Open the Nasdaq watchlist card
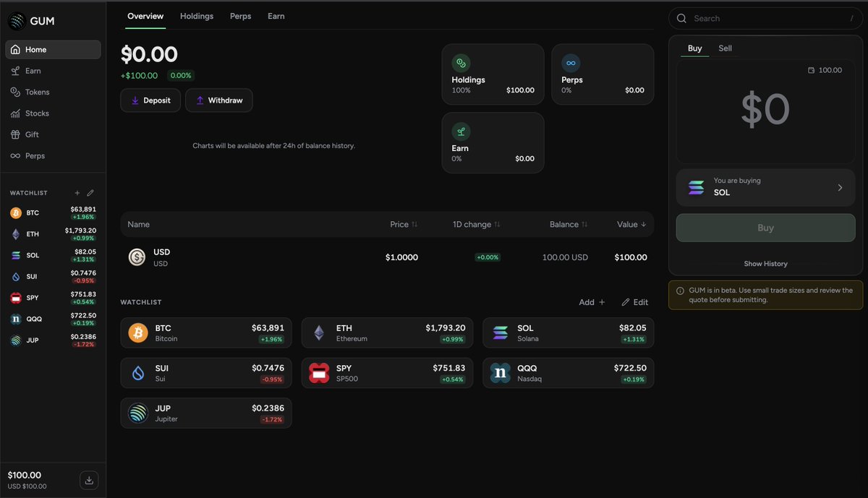Viewport: 868px width, 498px height. (569, 373)
